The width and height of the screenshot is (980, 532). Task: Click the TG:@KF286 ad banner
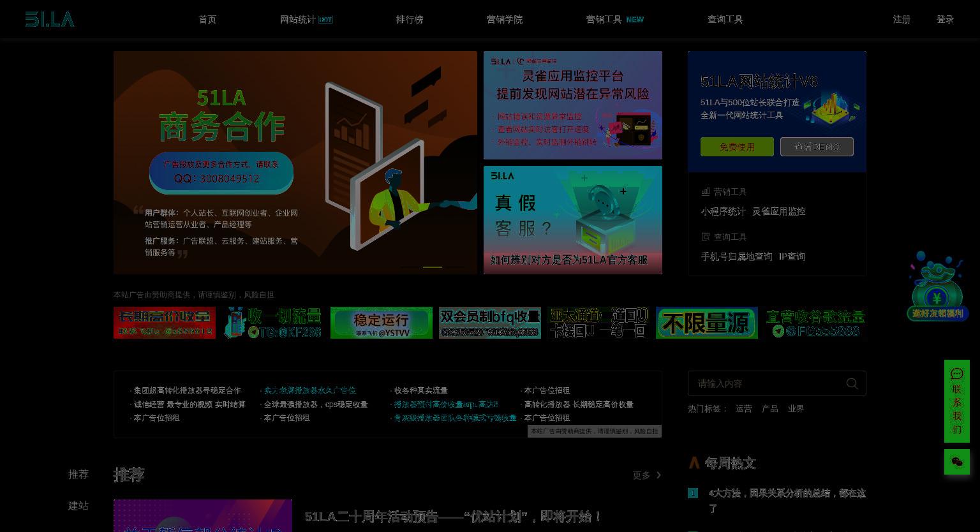pos(273,323)
